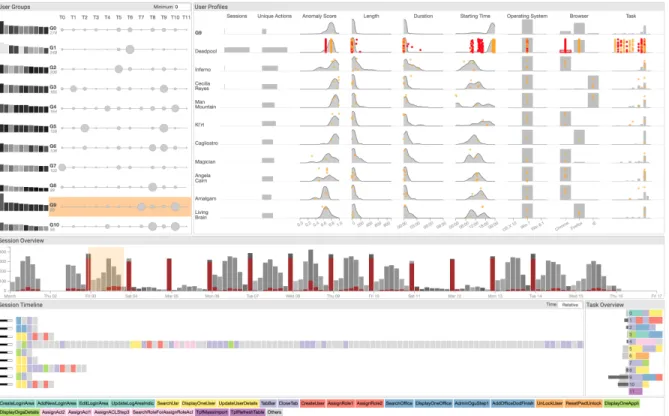Select user group G2 row label

point(53,68)
